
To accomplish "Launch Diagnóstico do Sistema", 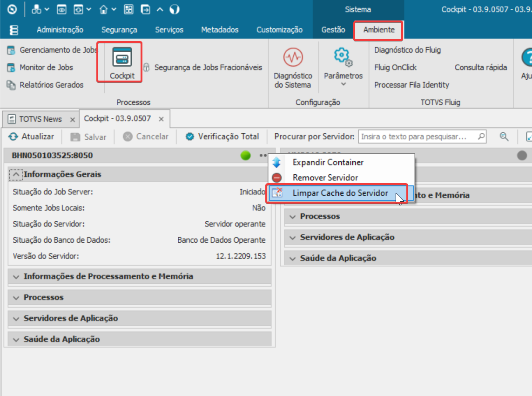I will pos(293,68).
